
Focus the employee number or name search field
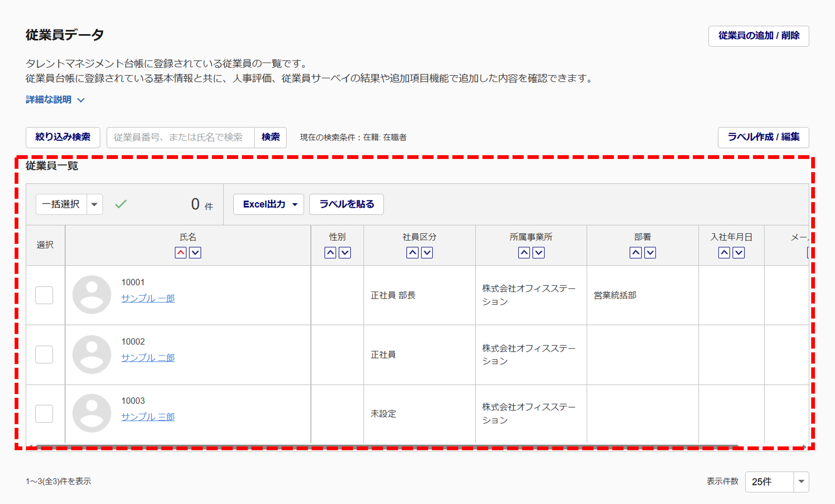pyautogui.click(x=180, y=137)
